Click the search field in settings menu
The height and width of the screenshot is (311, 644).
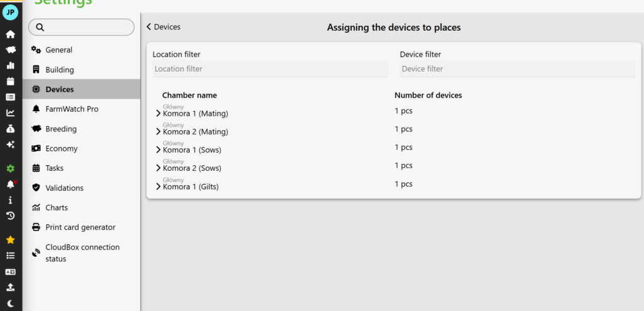(81, 27)
